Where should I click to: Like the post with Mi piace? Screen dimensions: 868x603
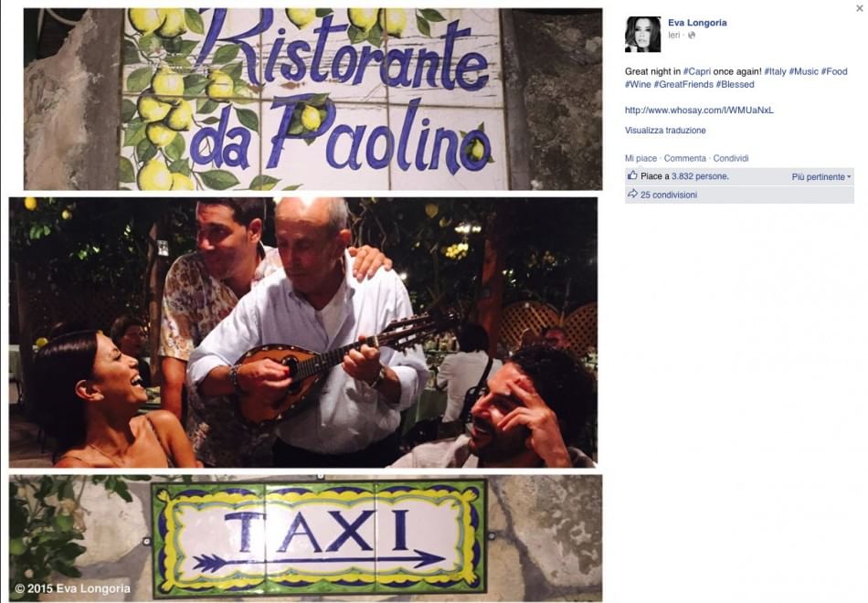[640, 158]
